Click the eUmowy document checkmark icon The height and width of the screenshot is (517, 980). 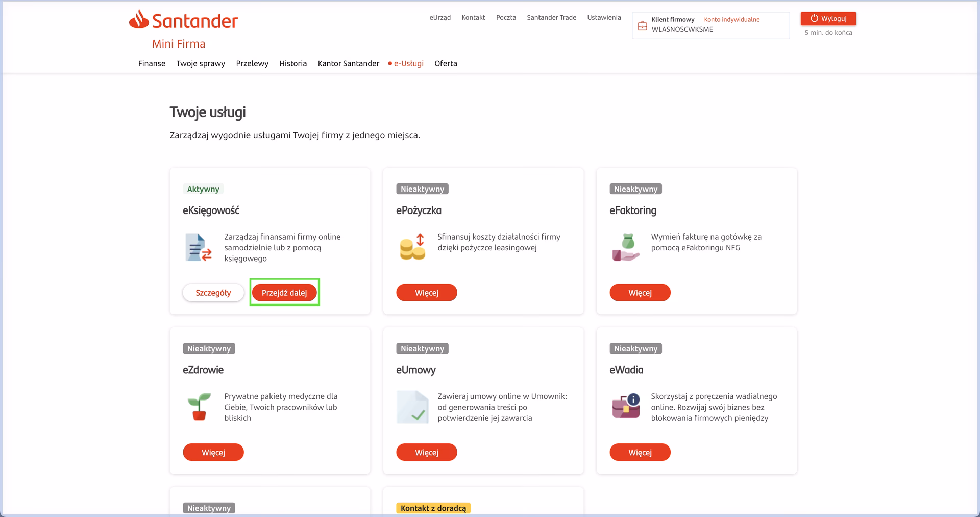412,407
